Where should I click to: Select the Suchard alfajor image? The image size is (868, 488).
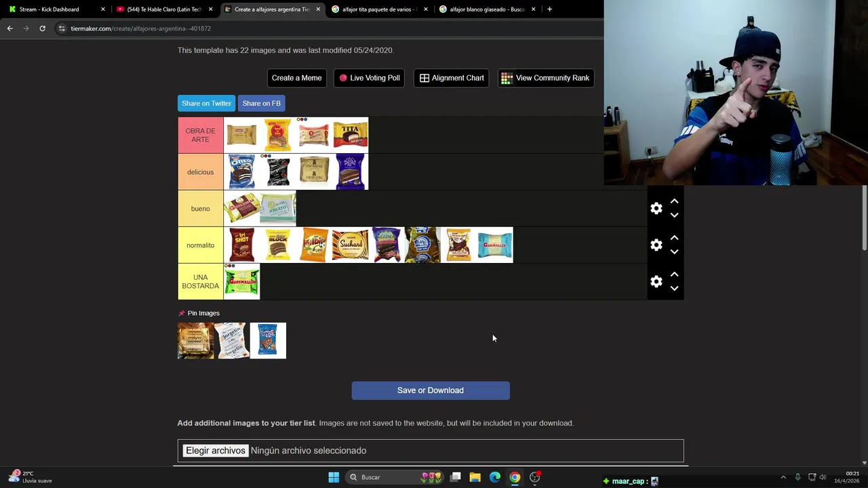(351, 245)
